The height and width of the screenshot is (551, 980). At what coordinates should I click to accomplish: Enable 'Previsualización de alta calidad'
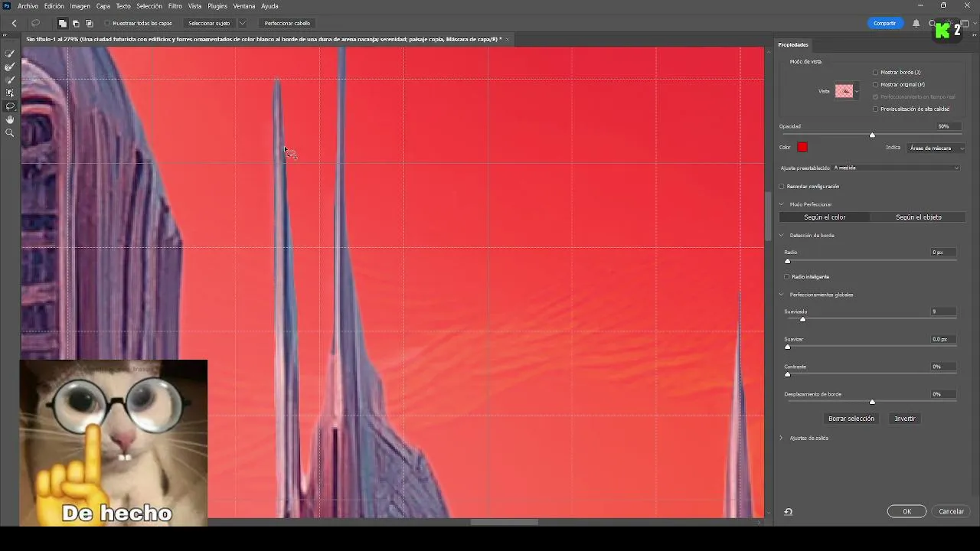[876, 109]
